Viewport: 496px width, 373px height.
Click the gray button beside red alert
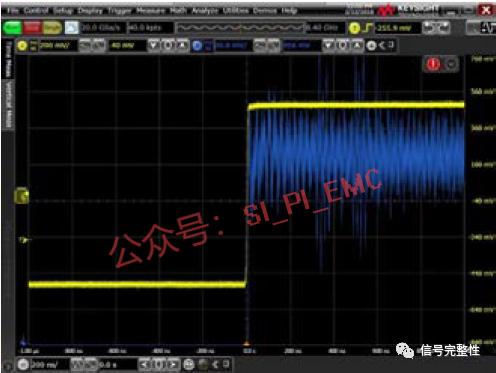(451, 64)
